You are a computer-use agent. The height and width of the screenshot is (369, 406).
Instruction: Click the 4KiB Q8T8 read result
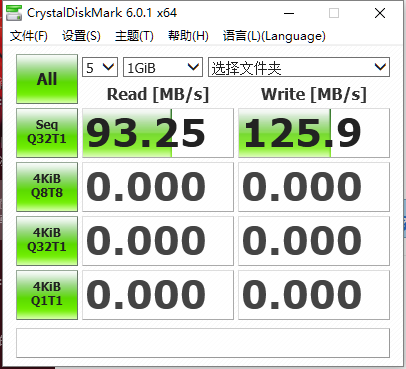click(x=158, y=187)
